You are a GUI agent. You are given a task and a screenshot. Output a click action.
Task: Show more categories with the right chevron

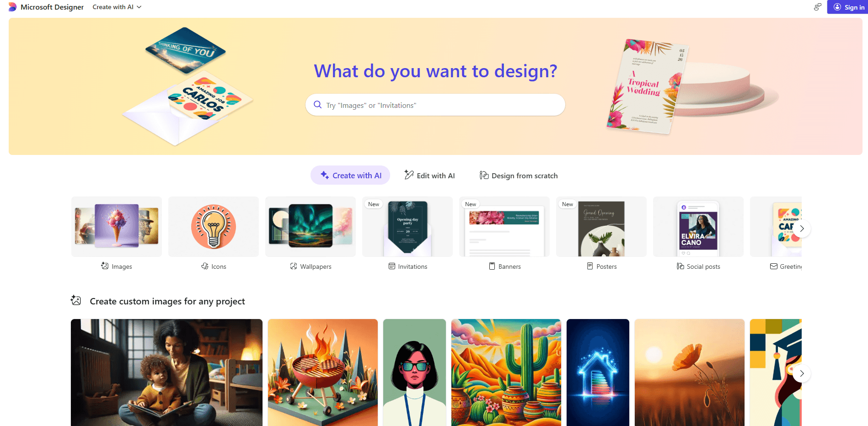(x=802, y=229)
